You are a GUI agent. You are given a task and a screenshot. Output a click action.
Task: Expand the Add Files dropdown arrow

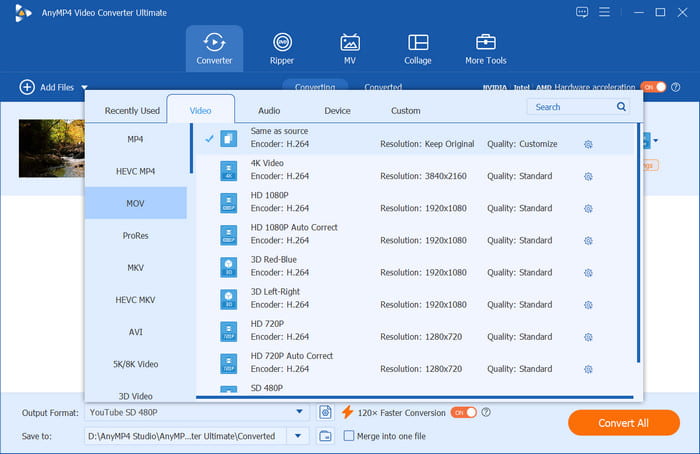click(85, 88)
